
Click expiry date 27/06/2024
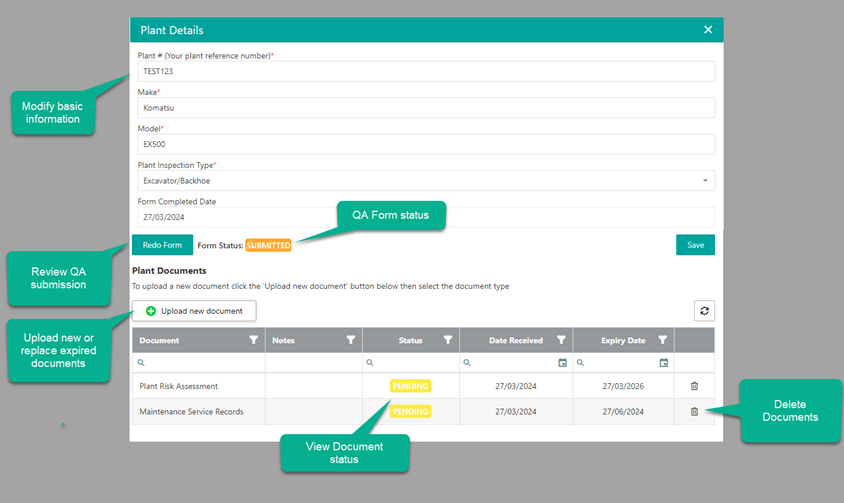coord(623,411)
